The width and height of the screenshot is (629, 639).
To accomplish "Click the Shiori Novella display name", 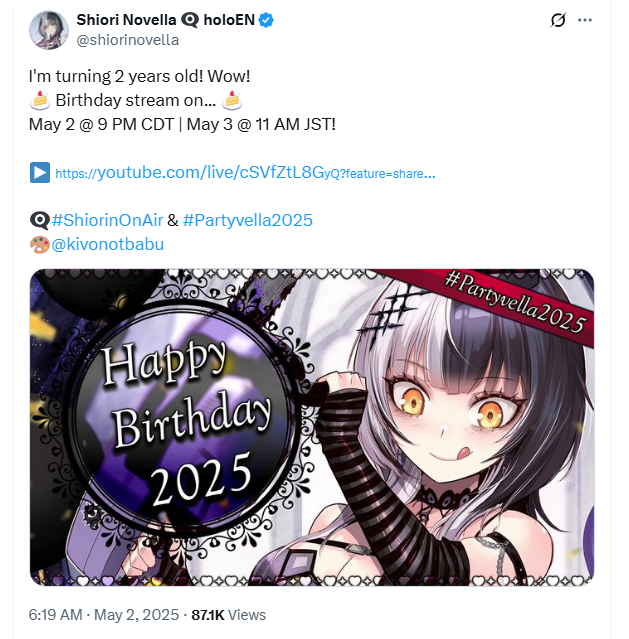I will tap(126, 20).
